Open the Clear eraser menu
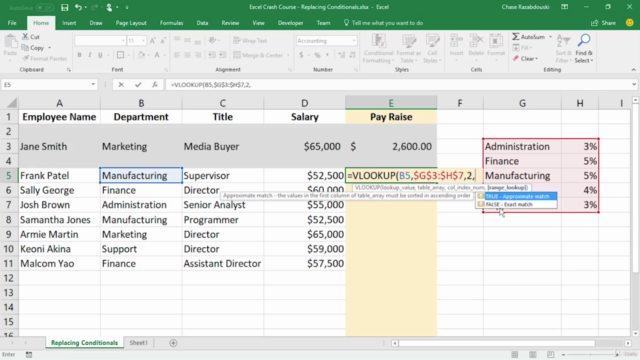Screen dimensions: 640x360 pos(525,59)
